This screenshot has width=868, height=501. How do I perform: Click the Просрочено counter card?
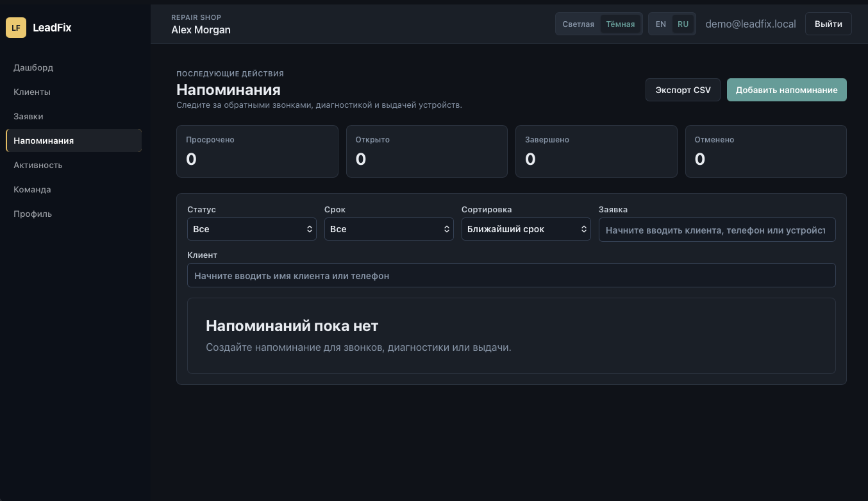(x=257, y=151)
